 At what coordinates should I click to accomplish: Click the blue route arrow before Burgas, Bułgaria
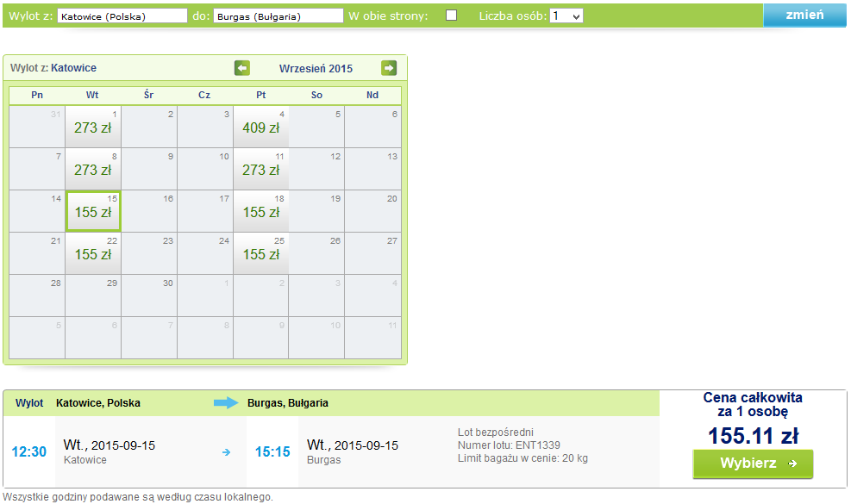point(226,402)
